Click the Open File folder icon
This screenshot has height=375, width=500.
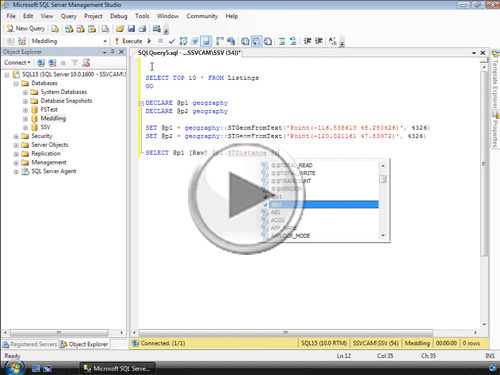pyautogui.click(x=120, y=29)
